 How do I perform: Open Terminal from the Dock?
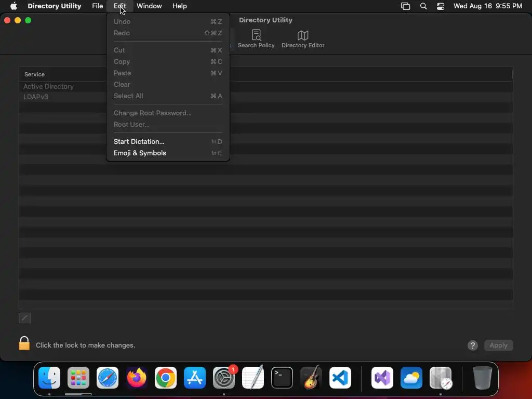coord(282,377)
